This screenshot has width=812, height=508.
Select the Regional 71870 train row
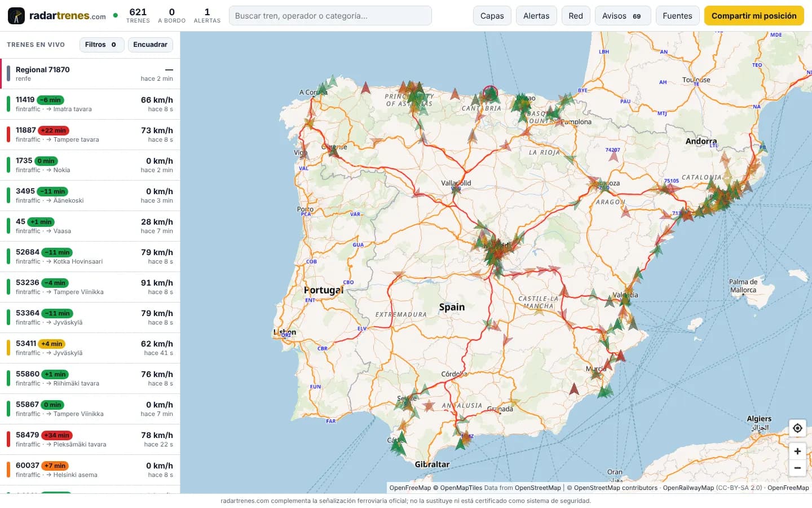click(x=90, y=74)
